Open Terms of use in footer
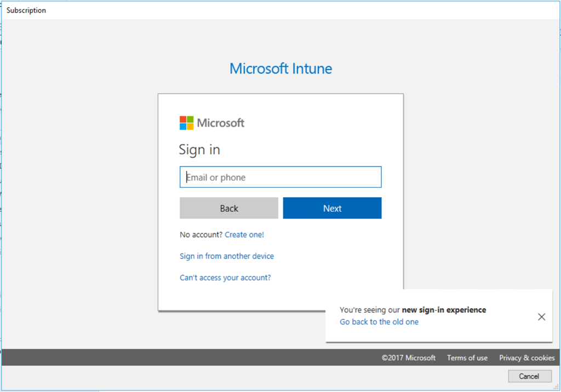The height and width of the screenshot is (392, 561). pyautogui.click(x=467, y=358)
